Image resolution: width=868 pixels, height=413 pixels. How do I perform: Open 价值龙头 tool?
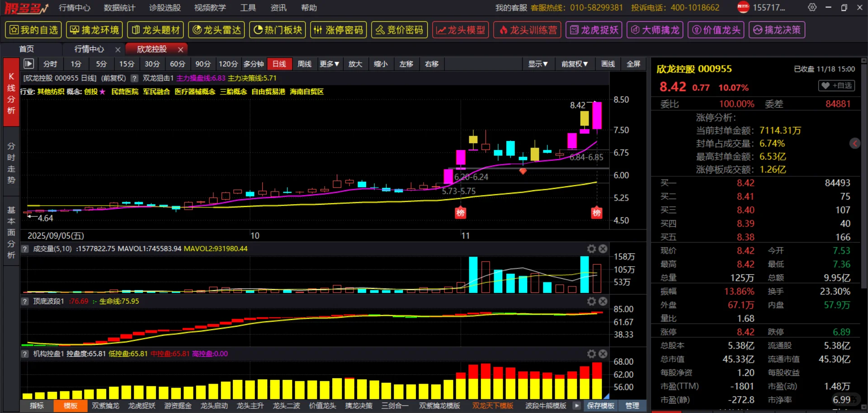tap(716, 30)
